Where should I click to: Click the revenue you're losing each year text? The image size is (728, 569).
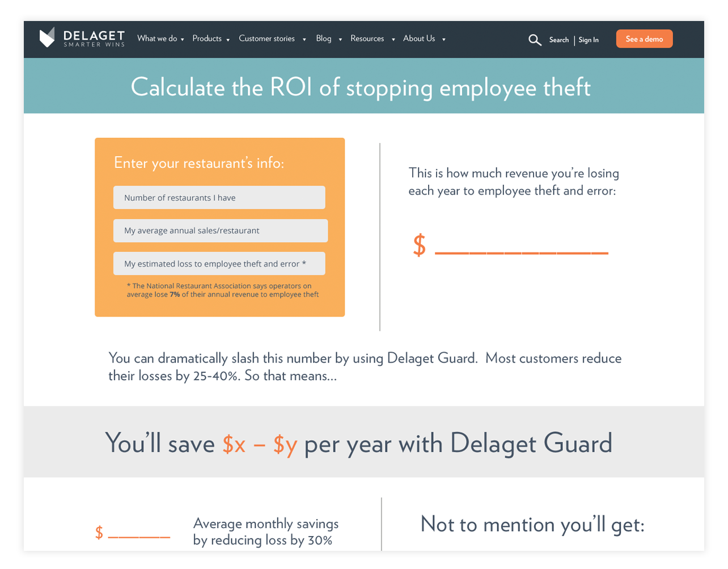[514, 182]
